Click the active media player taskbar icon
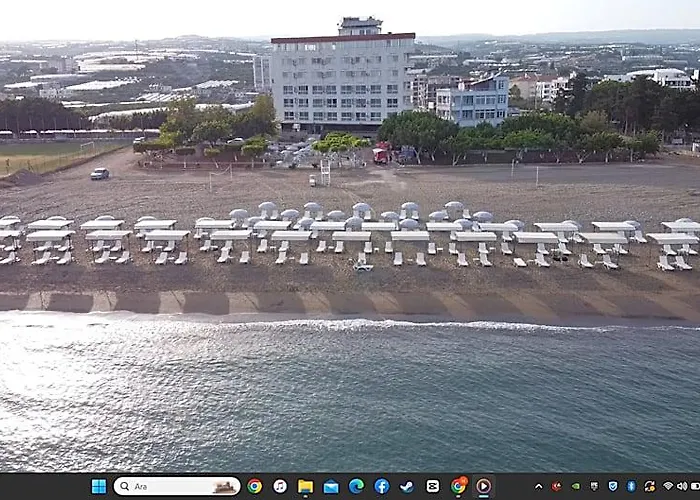The width and height of the screenshot is (700, 500). [483, 486]
